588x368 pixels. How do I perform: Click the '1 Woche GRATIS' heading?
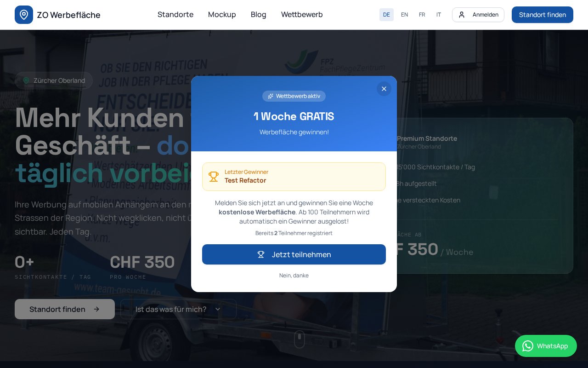pyautogui.click(x=294, y=116)
